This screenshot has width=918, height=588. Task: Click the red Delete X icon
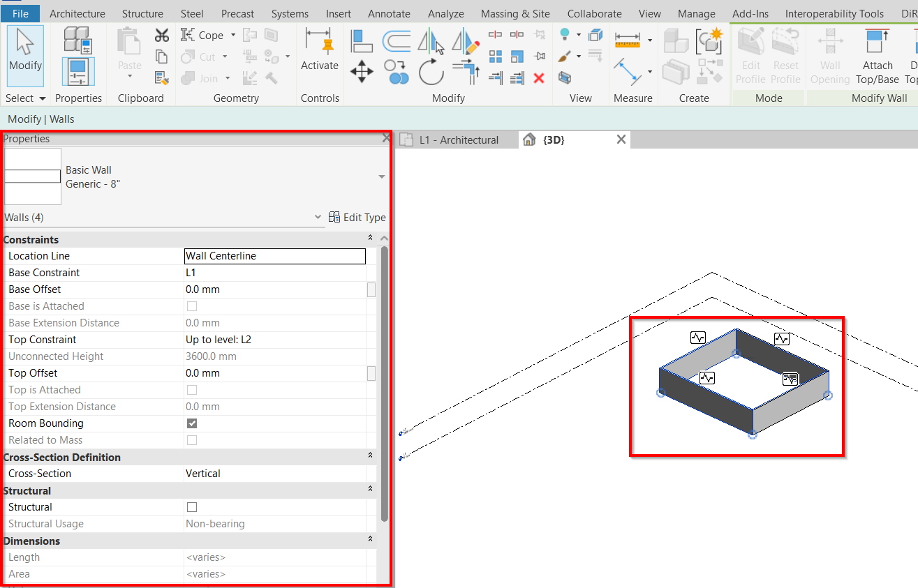(x=538, y=78)
